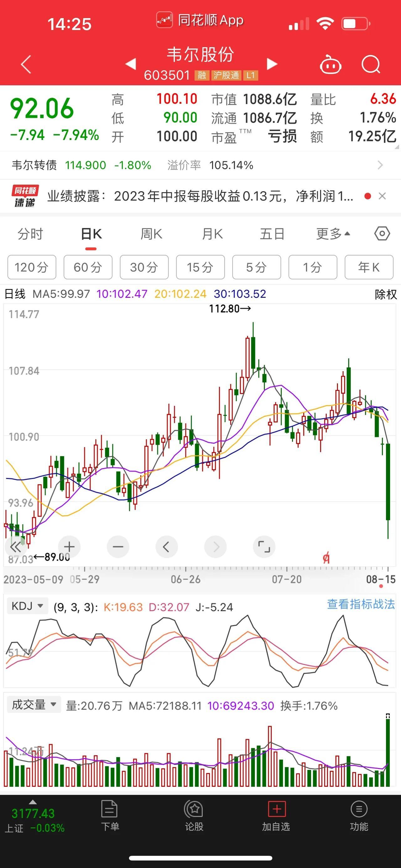Image resolution: width=401 pixels, height=868 pixels.
Task: Expand the quote panel via corner triangle
Action: click(397, 147)
